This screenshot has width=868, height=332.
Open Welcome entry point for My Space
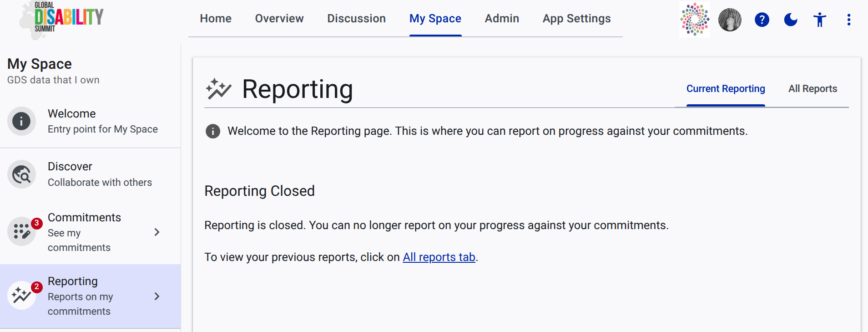pyautogui.click(x=91, y=121)
